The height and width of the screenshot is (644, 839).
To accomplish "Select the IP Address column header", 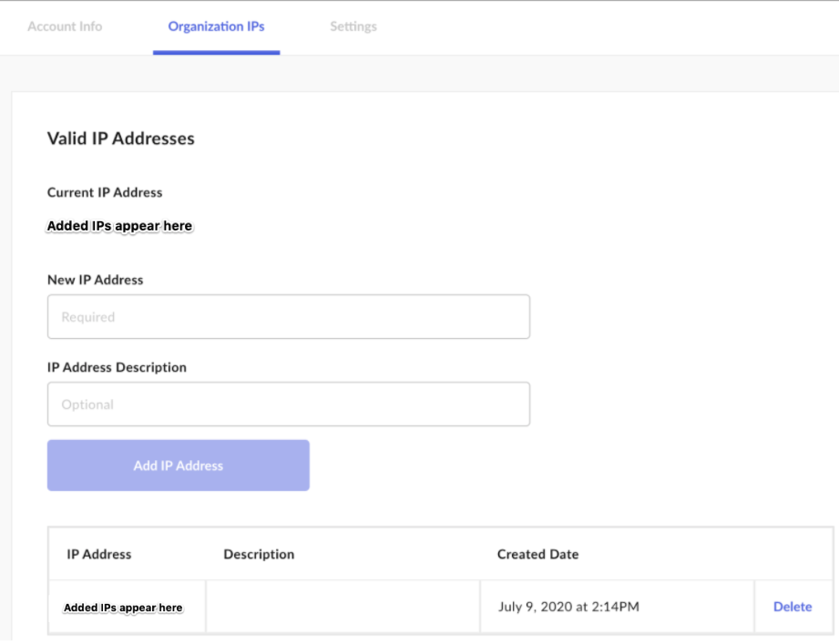I will [x=99, y=554].
